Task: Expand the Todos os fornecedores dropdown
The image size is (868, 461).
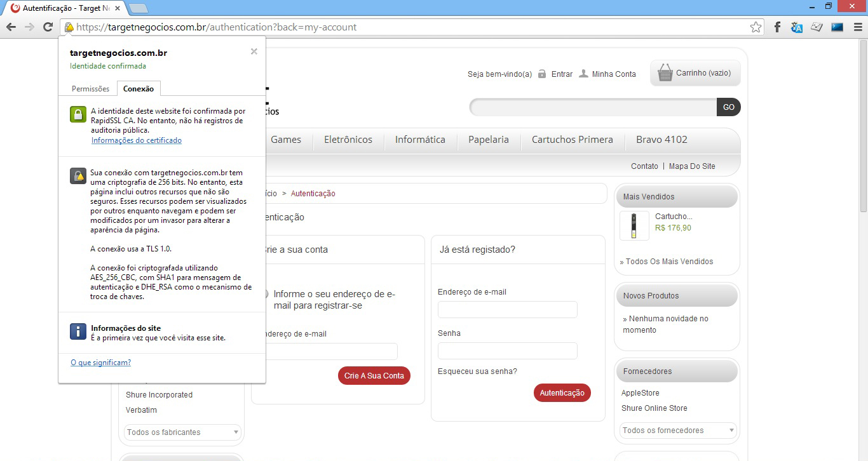Action: point(678,431)
